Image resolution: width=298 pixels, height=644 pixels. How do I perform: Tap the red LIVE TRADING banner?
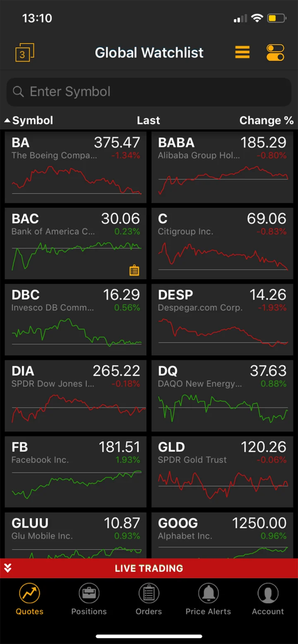click(x=149, y=568)
